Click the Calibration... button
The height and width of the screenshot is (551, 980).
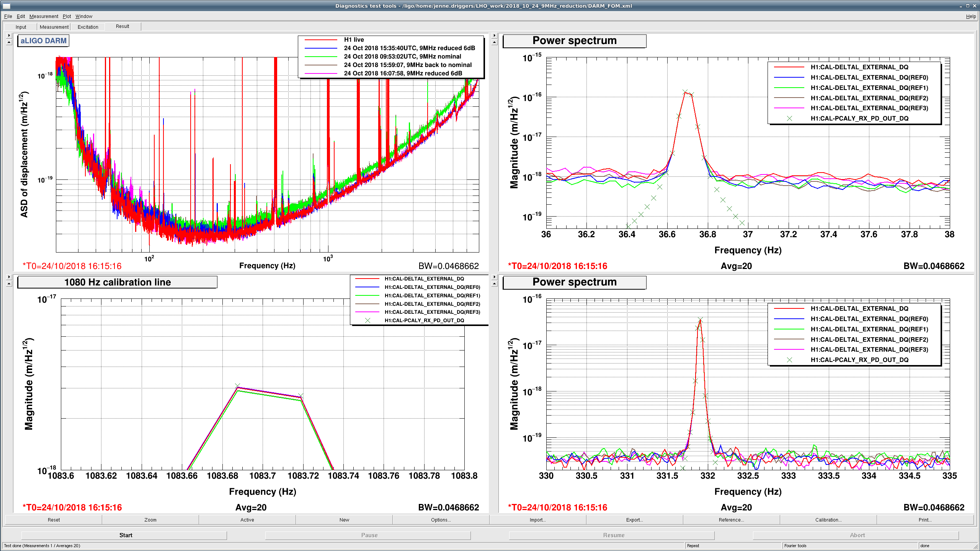click(828, 520)
